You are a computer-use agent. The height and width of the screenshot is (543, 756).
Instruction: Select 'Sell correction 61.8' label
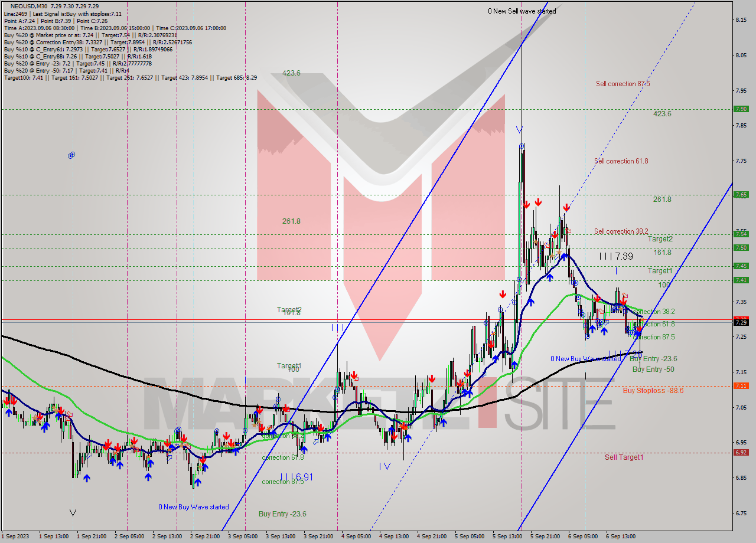coord(621,161)
